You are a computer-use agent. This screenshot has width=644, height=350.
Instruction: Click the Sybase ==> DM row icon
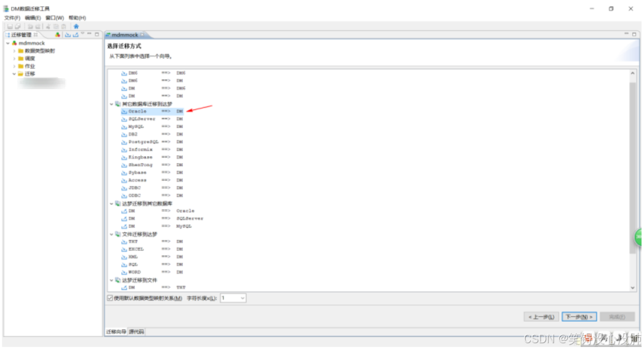click(124, 173)
